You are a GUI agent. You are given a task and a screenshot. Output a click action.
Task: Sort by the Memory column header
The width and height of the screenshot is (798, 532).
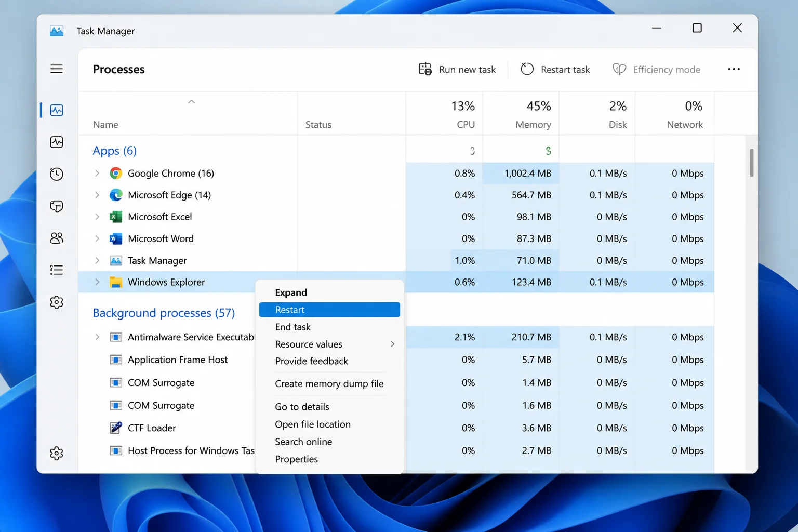click(521, 114)
